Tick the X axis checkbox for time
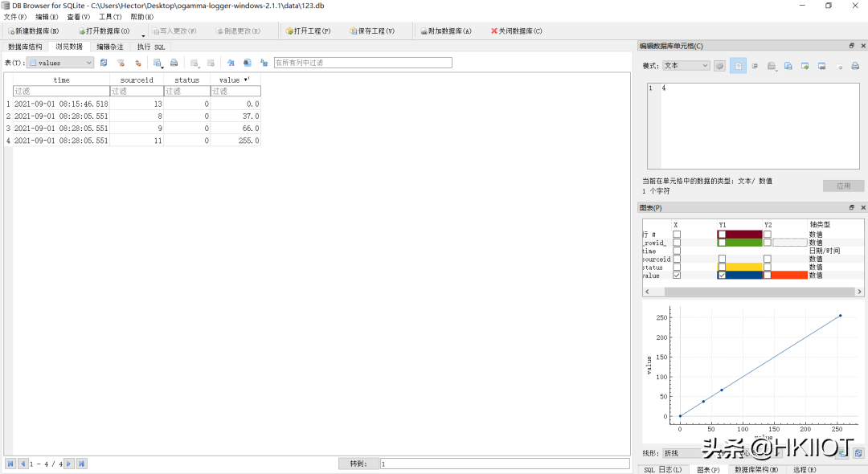Screen dimensions: 868x474 pos(677,251)
